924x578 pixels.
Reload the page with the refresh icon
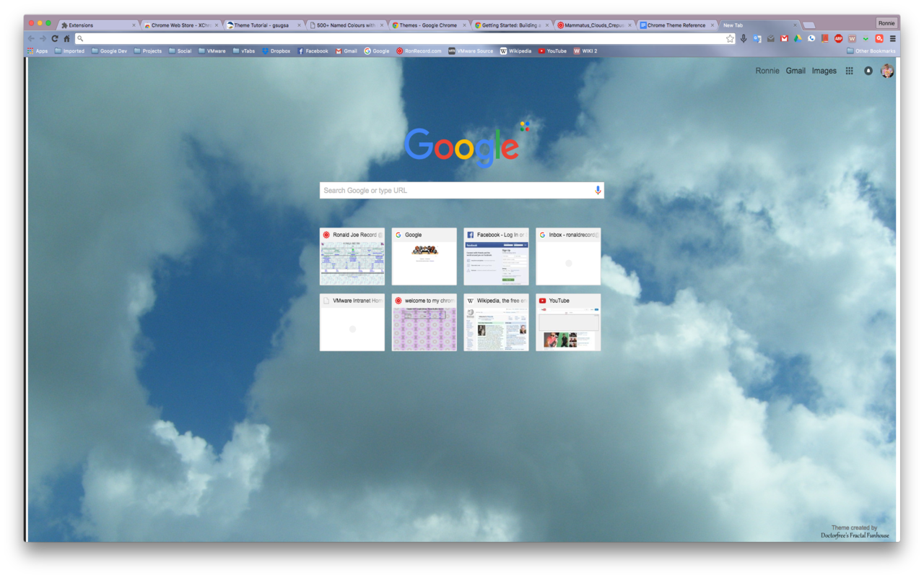pyautogui.click(x=54, y=38)
